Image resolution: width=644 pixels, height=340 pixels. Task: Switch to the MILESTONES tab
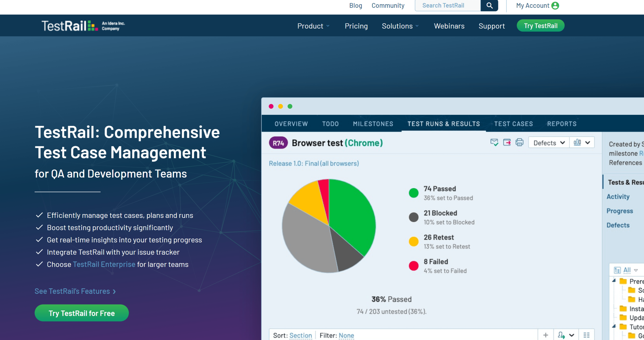(373, 124)
